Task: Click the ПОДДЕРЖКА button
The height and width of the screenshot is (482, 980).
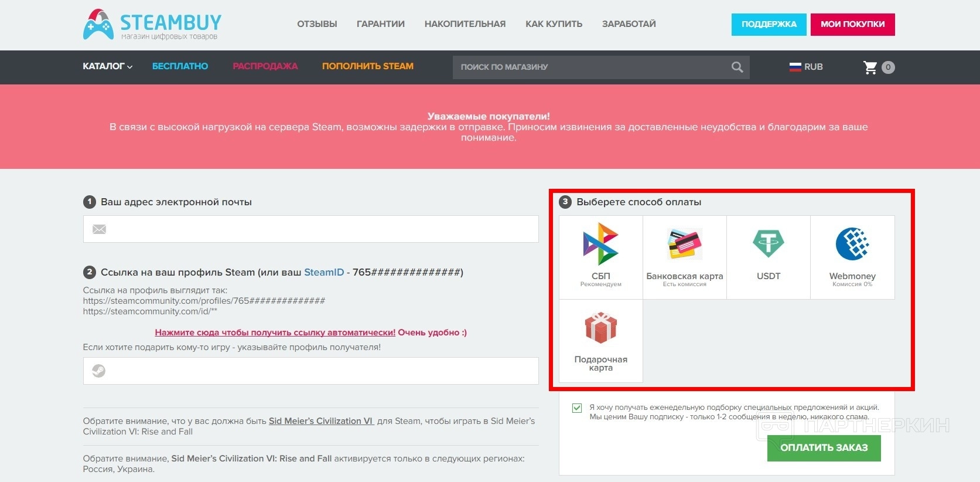Action: (769, 24)
